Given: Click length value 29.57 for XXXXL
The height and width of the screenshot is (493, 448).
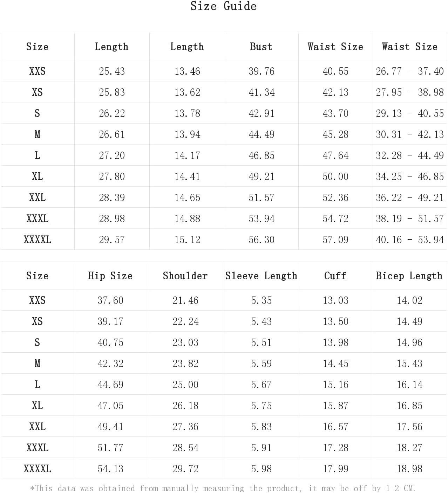Looking at the screenshot, I should (112, 240).
